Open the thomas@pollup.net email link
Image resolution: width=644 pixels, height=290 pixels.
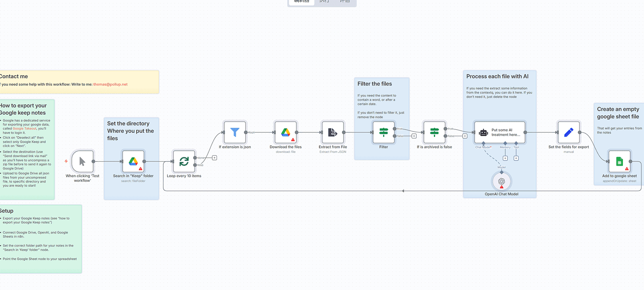point(110,84)
